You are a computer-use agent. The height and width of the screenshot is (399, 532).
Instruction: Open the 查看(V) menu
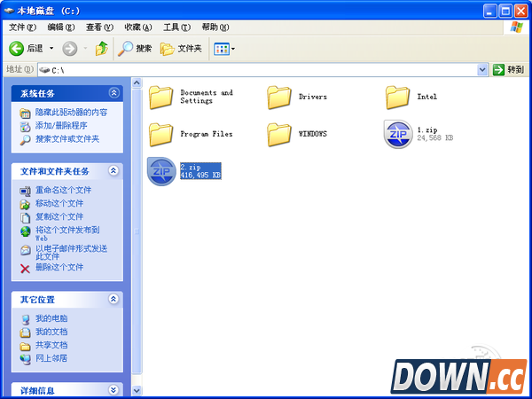[x=99, y=27]
